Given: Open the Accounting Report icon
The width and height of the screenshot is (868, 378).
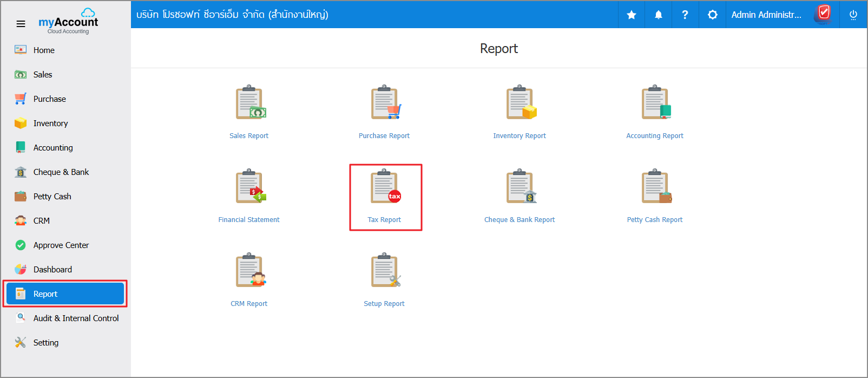Looking at the screenshot, I should click(x=655, y=102).
